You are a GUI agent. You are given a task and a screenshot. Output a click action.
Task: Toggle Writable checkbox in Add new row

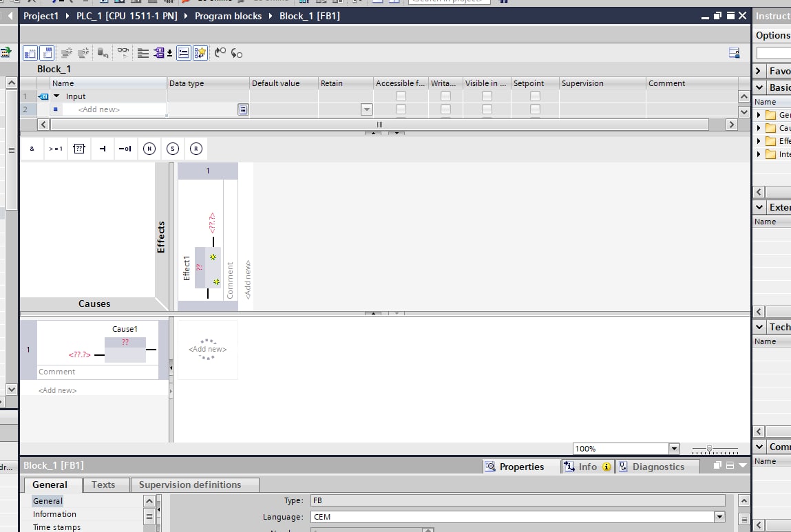point(445,109)
